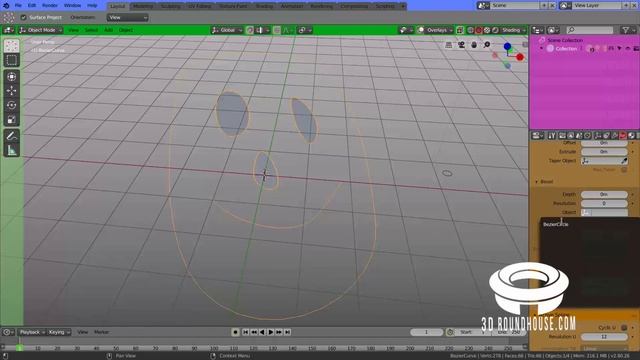
Task: Toggle X-Ray show icon
Action: pyautogui.click(x=460, y=30)
